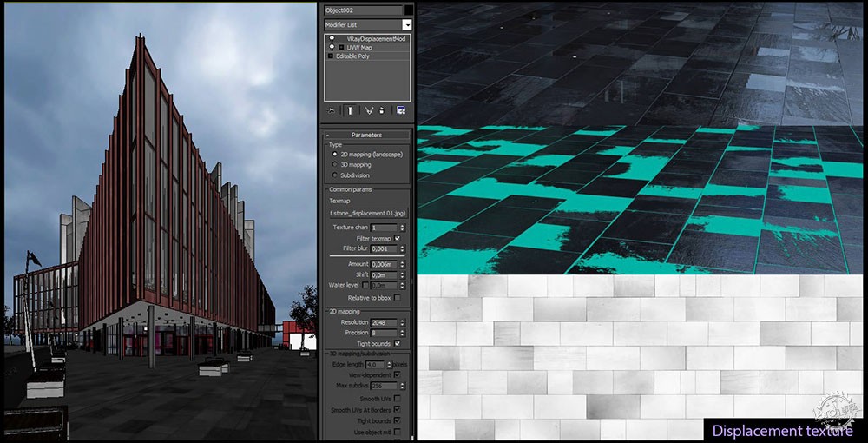Screen dimensions: 868x443
Task: Toggle Smooth UVs At Borders checkbox
Action: pos(397,410)
